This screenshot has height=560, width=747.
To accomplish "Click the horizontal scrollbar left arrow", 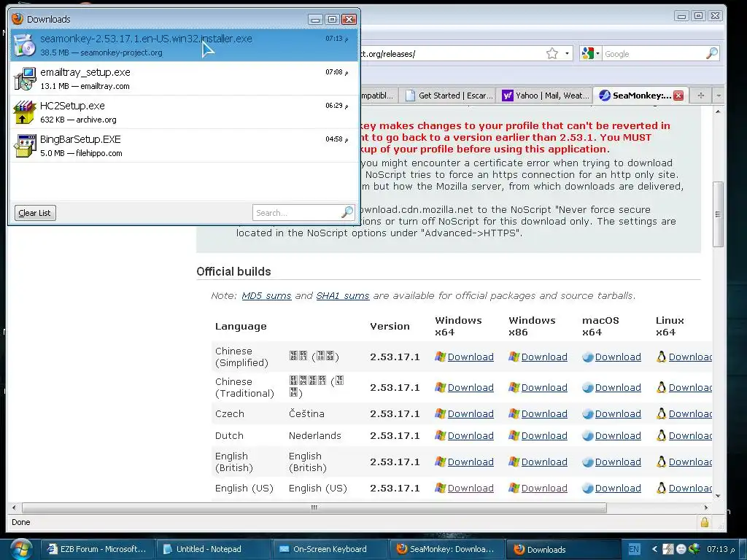I will click(14, 507).
